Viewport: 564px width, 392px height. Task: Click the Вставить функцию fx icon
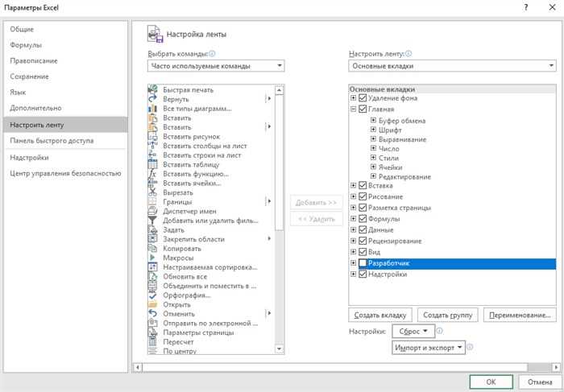152,174
